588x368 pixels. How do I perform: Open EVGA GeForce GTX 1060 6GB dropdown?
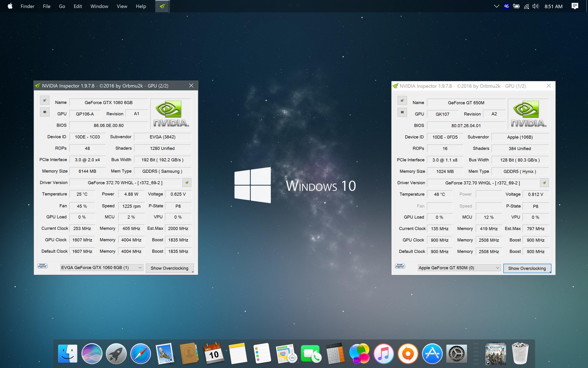[x=102, y=267]
